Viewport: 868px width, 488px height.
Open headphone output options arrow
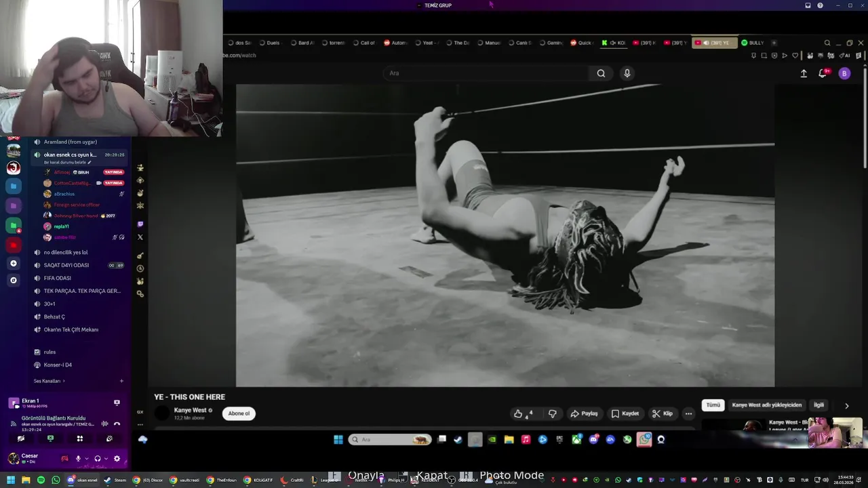106,459
